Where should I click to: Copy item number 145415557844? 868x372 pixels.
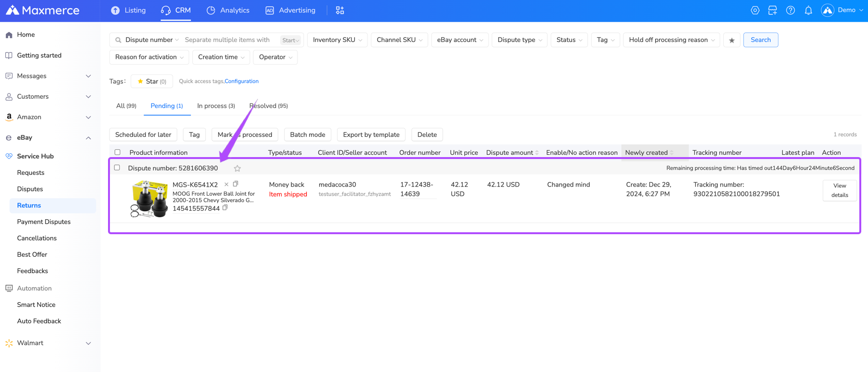point(225,208)
